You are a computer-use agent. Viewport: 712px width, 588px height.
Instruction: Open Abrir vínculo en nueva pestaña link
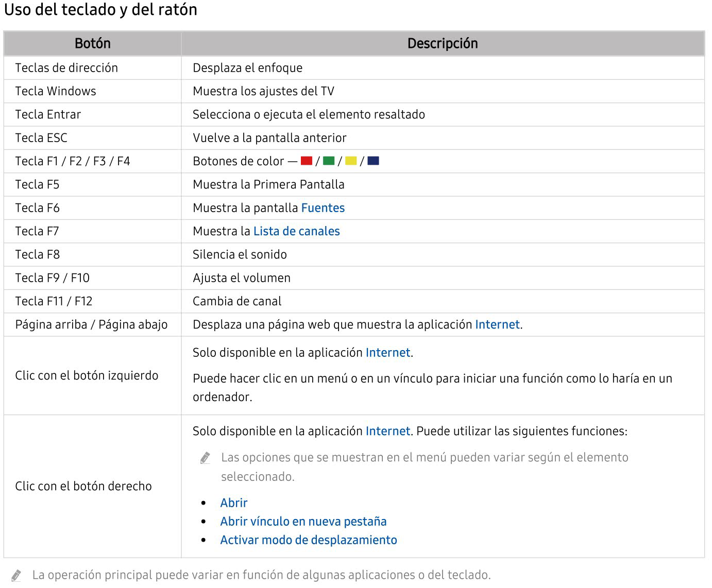point(303,521)
